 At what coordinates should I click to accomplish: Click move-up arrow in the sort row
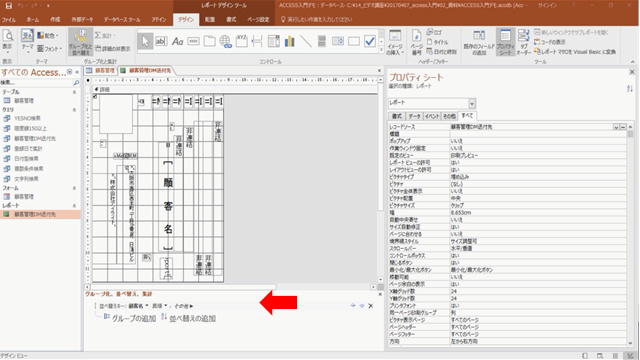[353, 305]
